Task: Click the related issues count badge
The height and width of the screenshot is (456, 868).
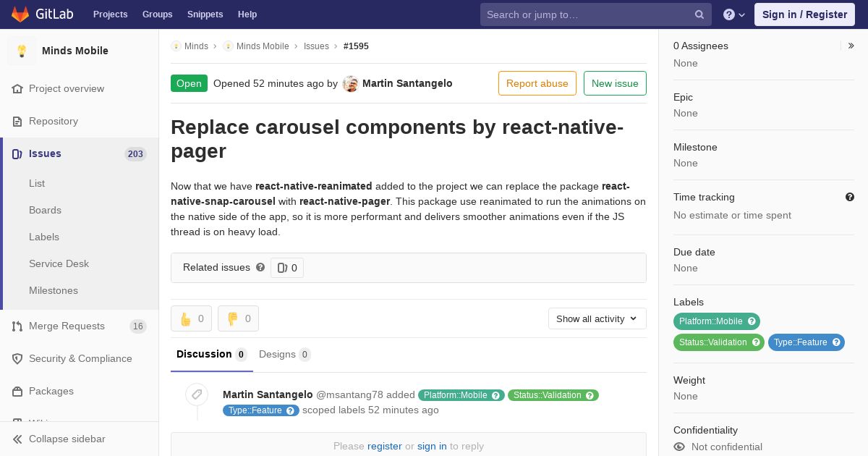Action: pyautogui.click(x=287, y=268)
